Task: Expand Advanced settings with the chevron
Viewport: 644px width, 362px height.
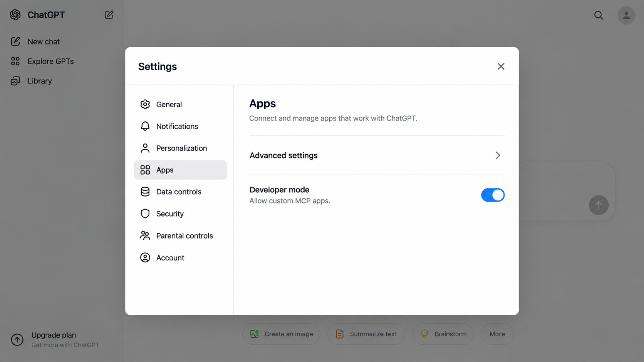Action: tap(498, 155)
